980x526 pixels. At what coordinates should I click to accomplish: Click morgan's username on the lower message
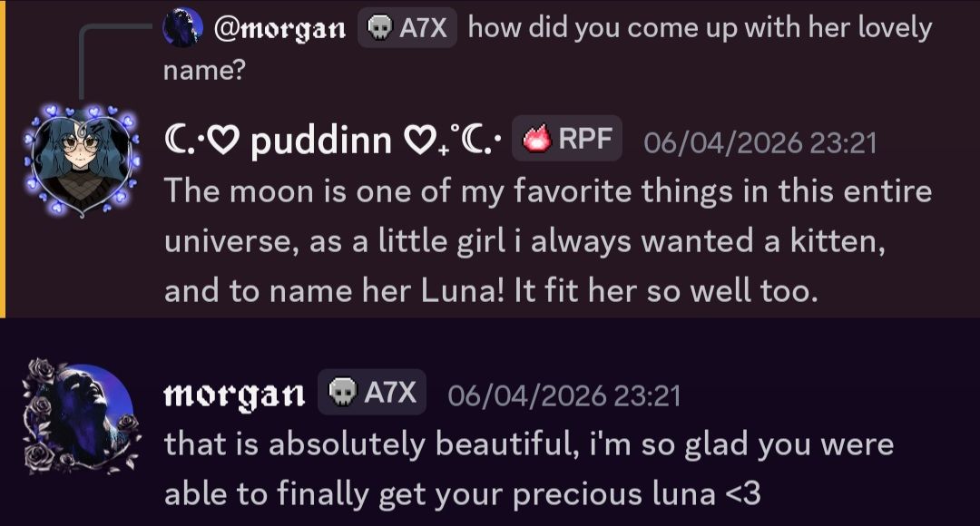pos(234,394)
